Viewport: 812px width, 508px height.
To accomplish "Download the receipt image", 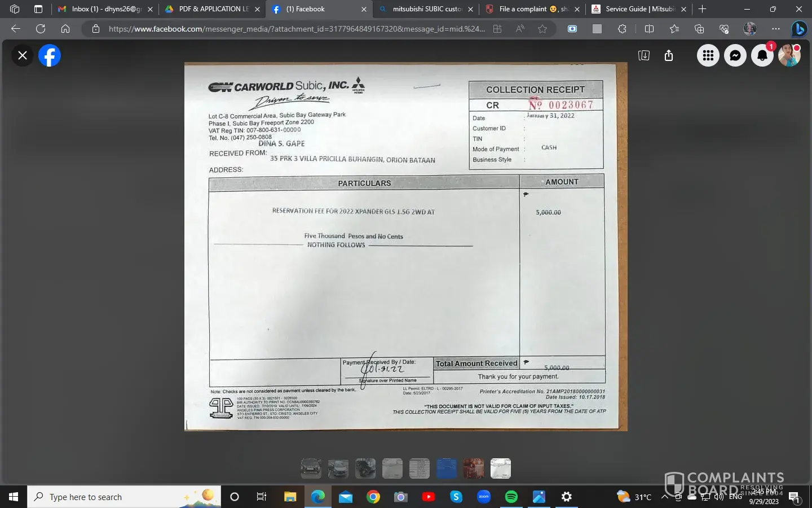I will [x=644, y=55].
